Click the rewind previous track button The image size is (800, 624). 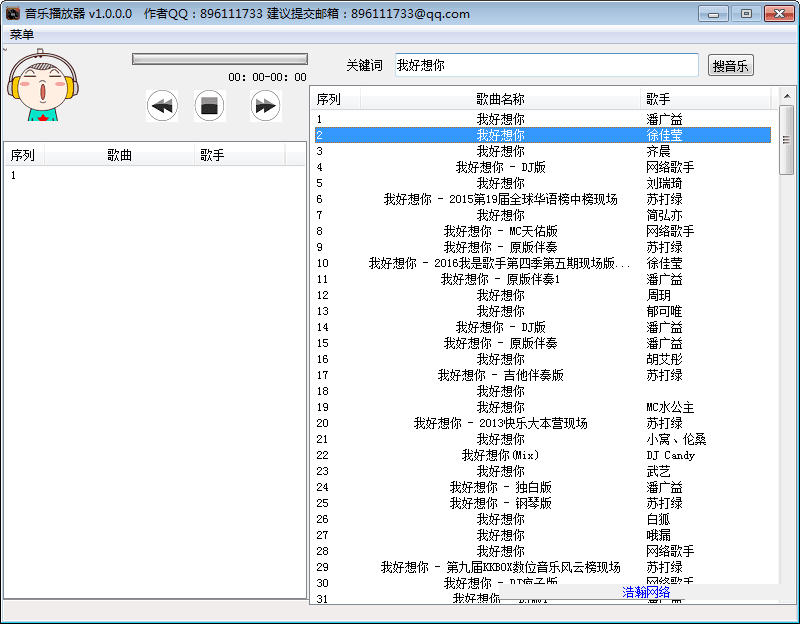162,105
